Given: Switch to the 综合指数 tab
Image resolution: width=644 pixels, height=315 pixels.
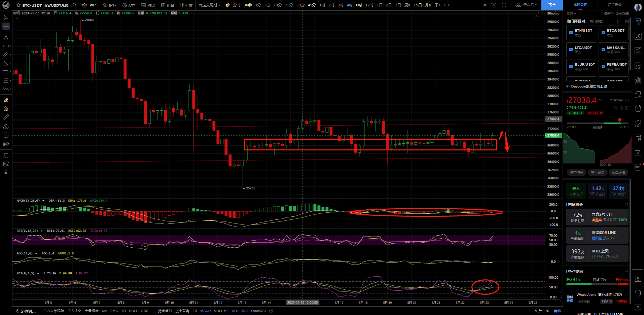Looking at the screenshot, I should (615, 5).
